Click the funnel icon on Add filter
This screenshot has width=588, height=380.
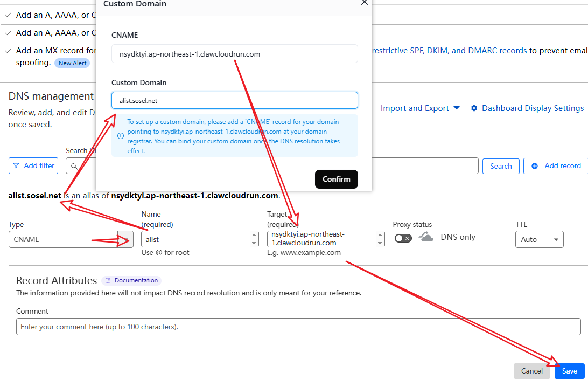point(16,165)
